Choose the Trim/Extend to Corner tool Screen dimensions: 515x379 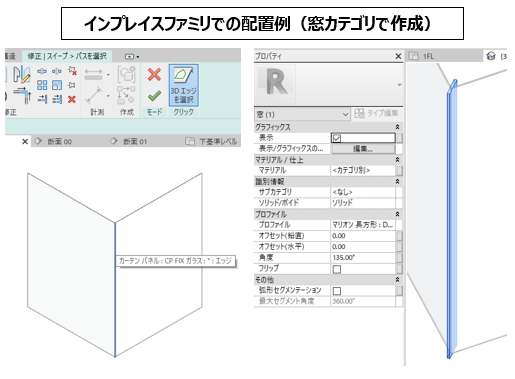(x=23, y=95)
